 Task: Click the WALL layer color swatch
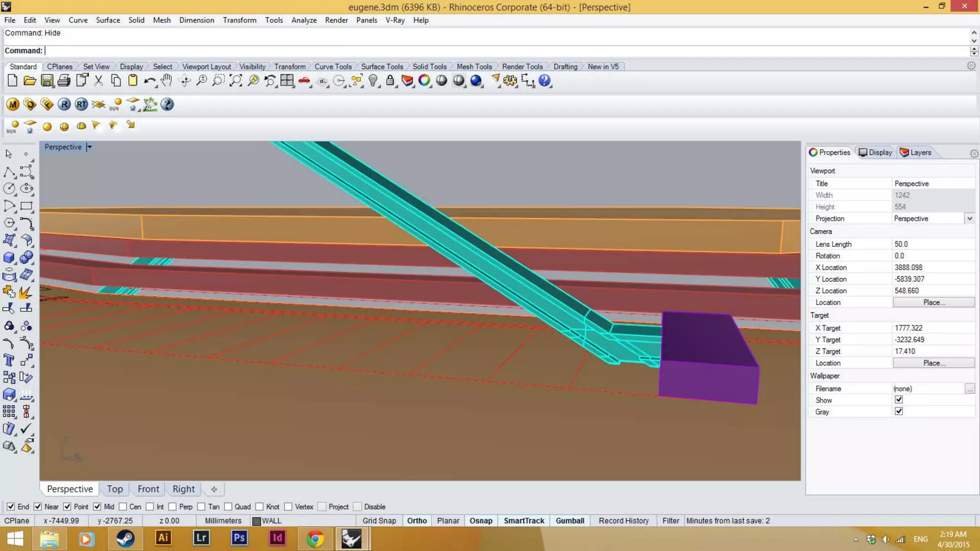256,521
